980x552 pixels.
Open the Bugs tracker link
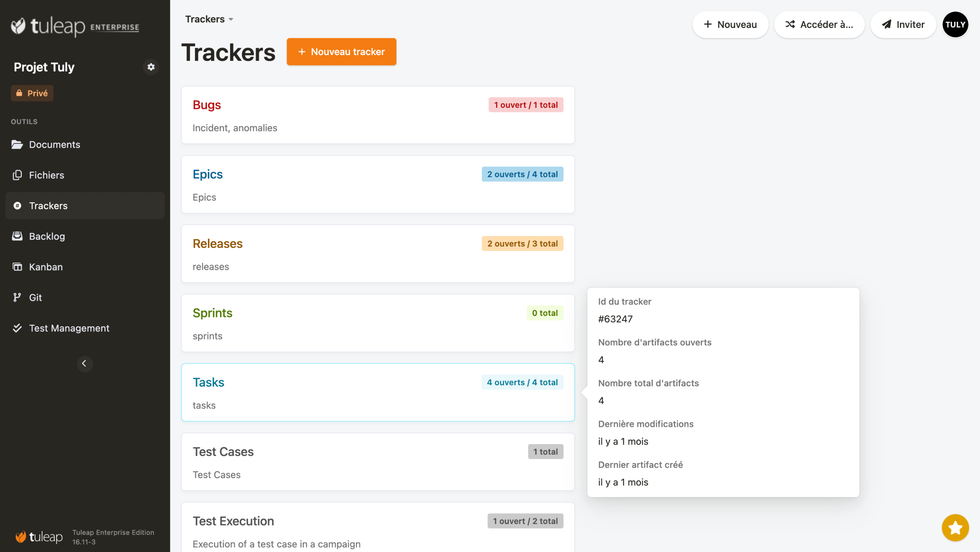coord(207,105)
